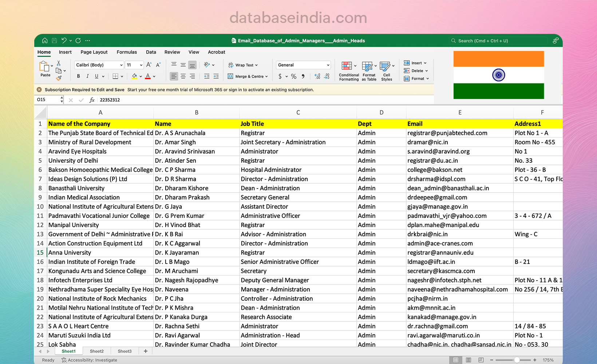Switch to the Sheet3 tab
The height and width of the screenshot is (364, 597).
[x=124, y=351]
